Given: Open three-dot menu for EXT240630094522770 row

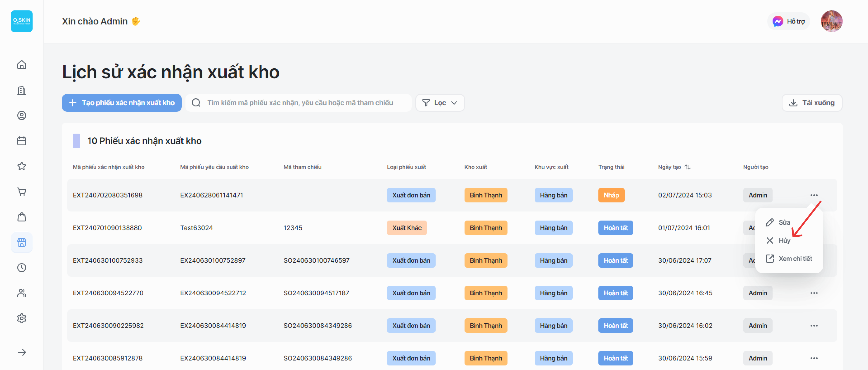Looking at the screenshot, I should (x=814, y=293).
